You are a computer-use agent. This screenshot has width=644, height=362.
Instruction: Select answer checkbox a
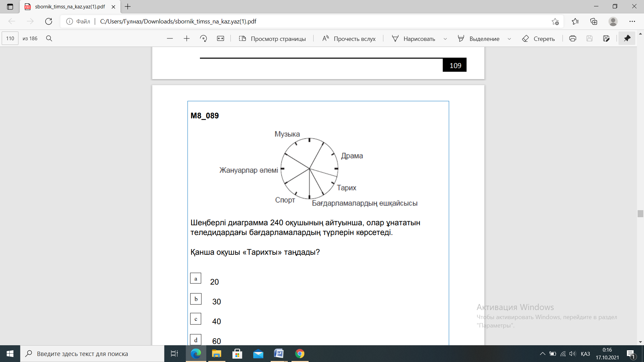(x=196, y=279)
